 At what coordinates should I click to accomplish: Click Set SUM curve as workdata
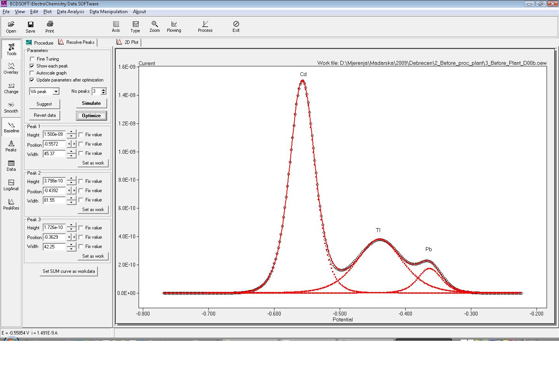coord(69,271)
